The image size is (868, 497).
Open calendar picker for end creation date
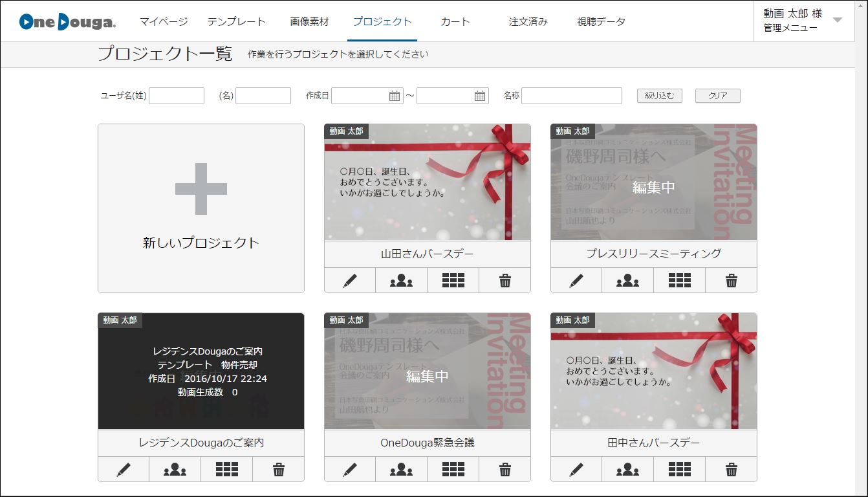click(x=480, y=96)
